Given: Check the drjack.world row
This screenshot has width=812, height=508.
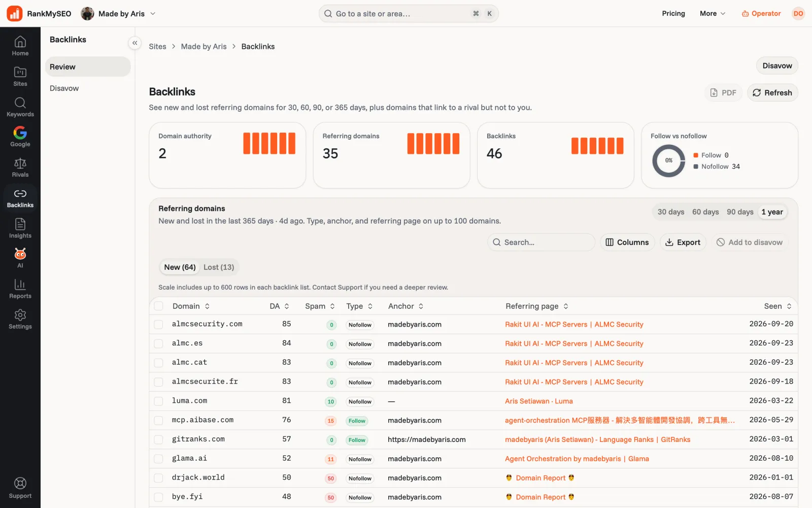Looking at the screenshot, I should pos(159,478).
